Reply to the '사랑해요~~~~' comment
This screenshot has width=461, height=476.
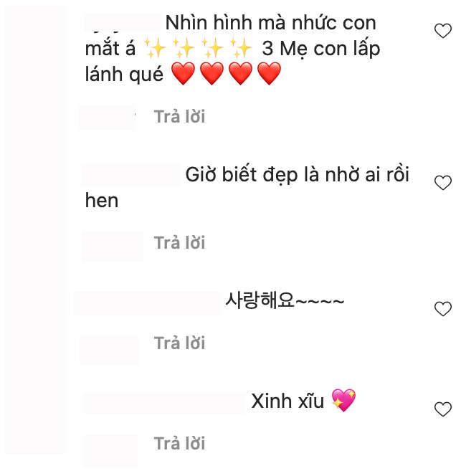(179, 343)
